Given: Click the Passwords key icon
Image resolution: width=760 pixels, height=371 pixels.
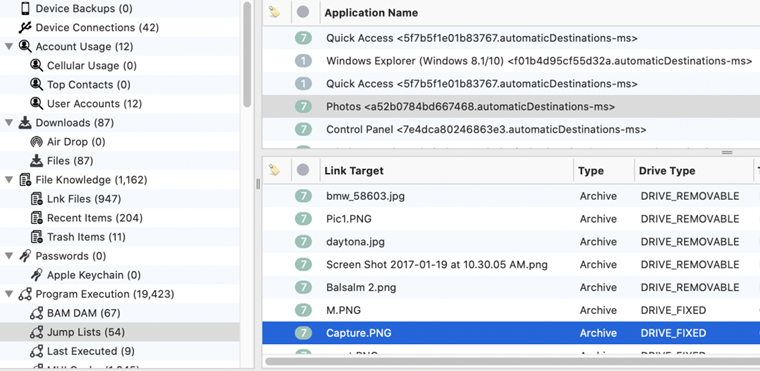Looking at the screenshot, I should tap(25, 256).
